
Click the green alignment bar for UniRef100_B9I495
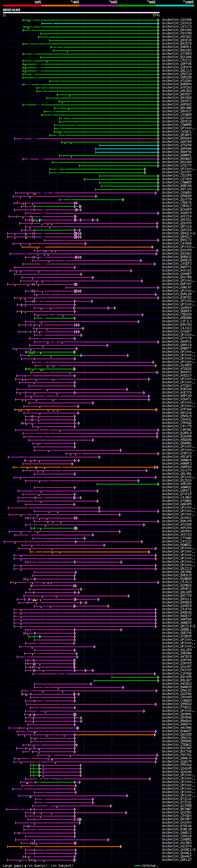coord(135,677)
